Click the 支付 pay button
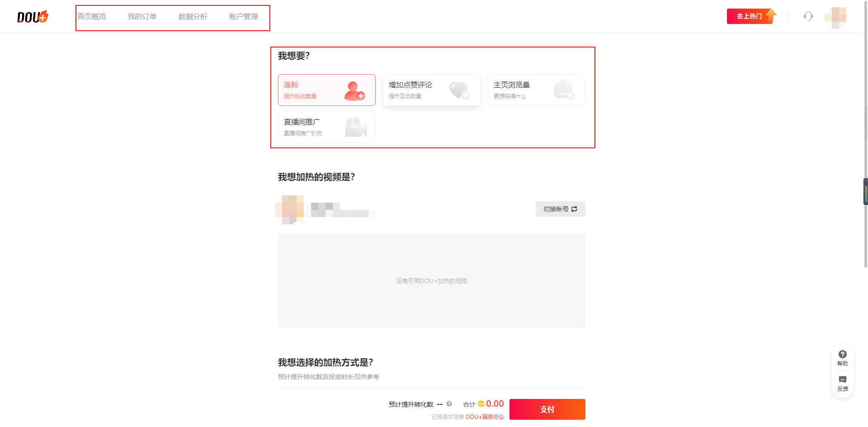Image resolution: width=868 pixels, height=427 pixels. click(x=547, y=409)
